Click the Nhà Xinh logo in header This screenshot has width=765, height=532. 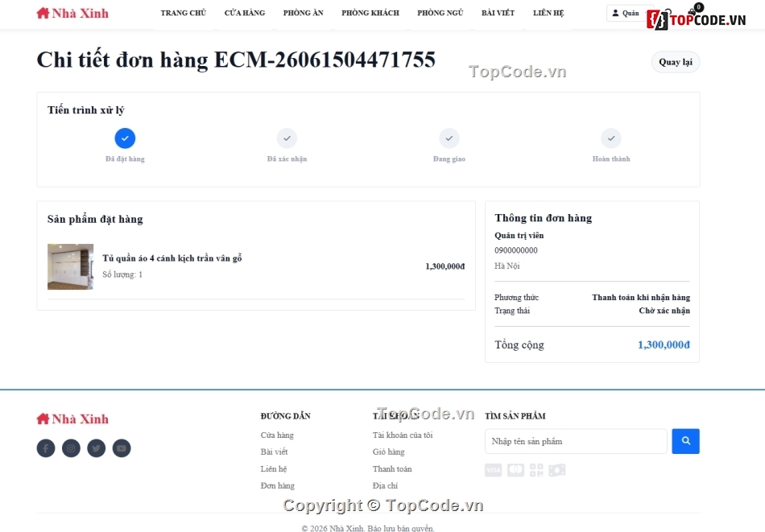click(72, 13)
